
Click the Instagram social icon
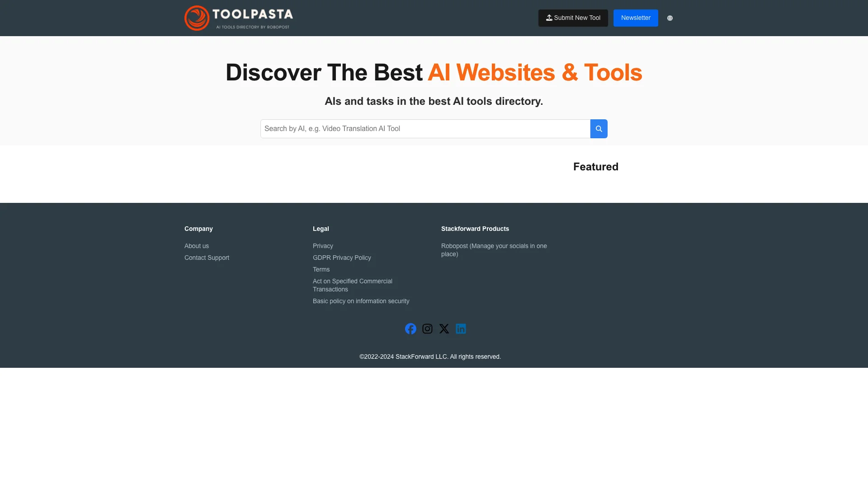[427, 328]
